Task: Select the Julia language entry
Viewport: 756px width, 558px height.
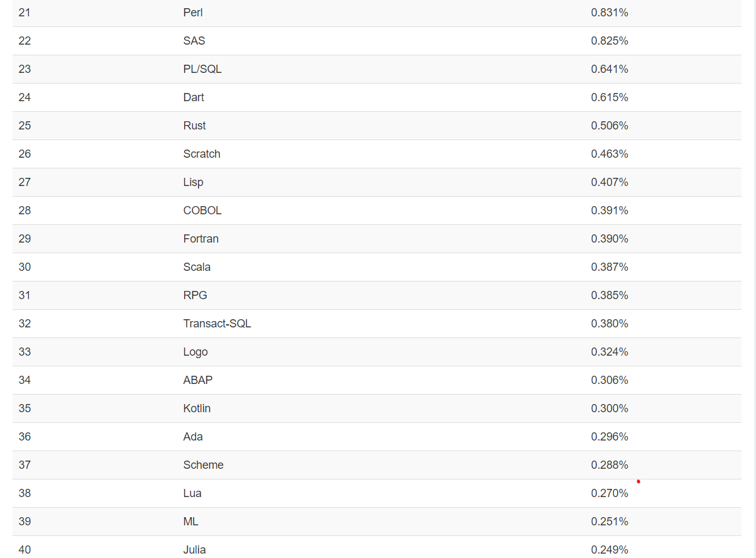Action: [x=195, y=550]
